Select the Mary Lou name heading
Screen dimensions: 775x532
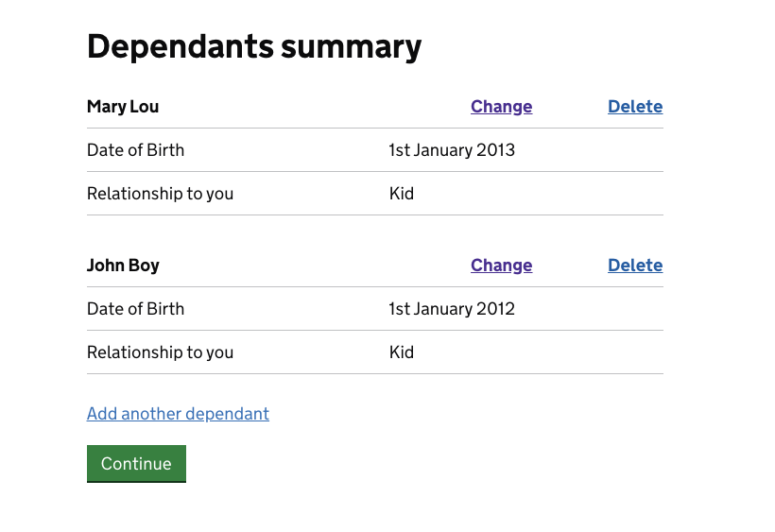click(123, 107)
